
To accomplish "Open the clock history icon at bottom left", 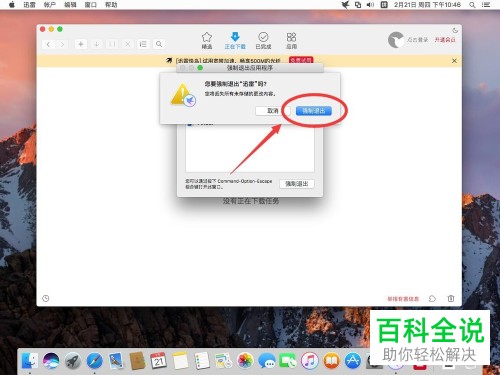I will (x=46, y=298).
